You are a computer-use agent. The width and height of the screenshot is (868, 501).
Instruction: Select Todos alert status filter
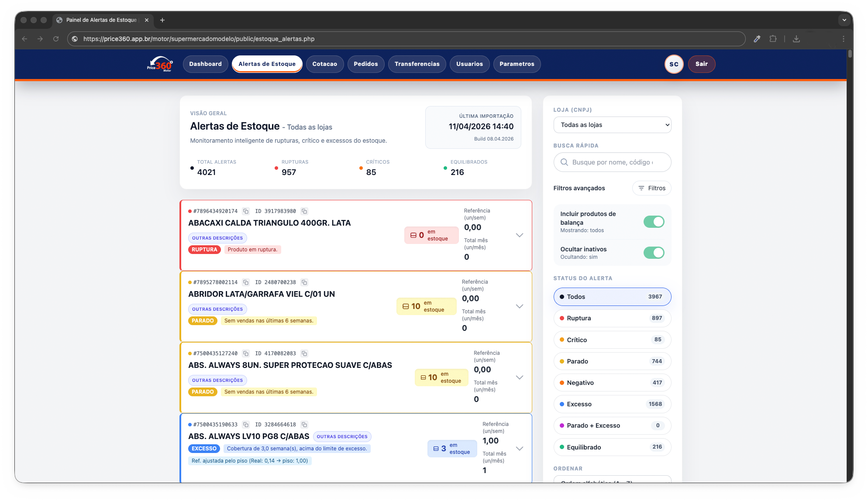click(x=612, y=297)
